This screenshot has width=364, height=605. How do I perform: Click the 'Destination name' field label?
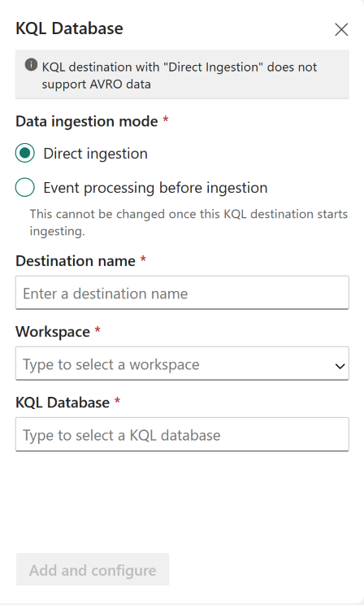tap(76, 261)
